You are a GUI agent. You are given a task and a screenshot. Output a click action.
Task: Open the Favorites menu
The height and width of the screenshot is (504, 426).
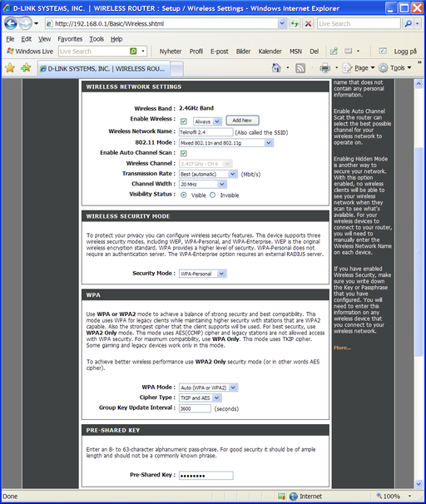point(70,39)
